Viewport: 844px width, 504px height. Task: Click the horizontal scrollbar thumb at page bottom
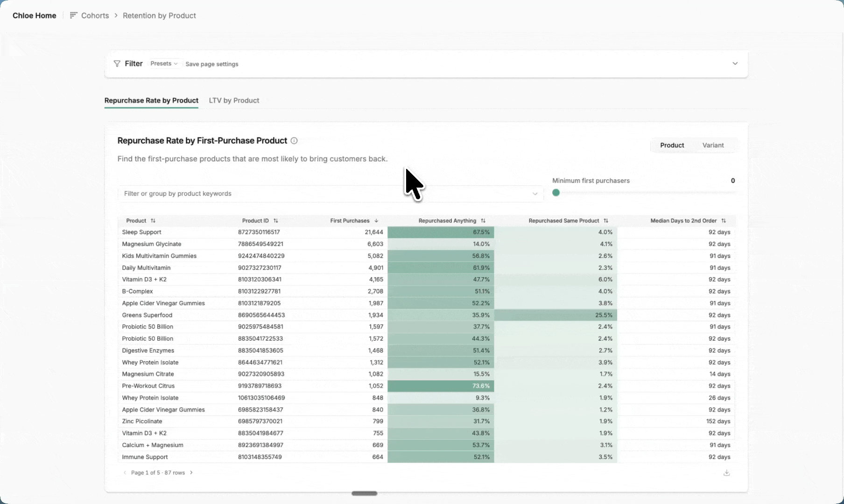tap(364, 493)
